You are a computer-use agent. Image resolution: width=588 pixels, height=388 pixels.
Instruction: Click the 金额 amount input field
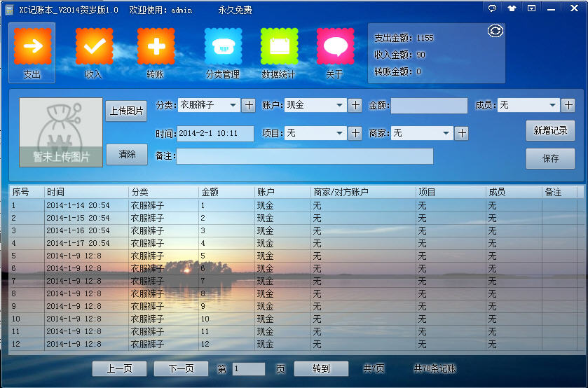(429, 106)
